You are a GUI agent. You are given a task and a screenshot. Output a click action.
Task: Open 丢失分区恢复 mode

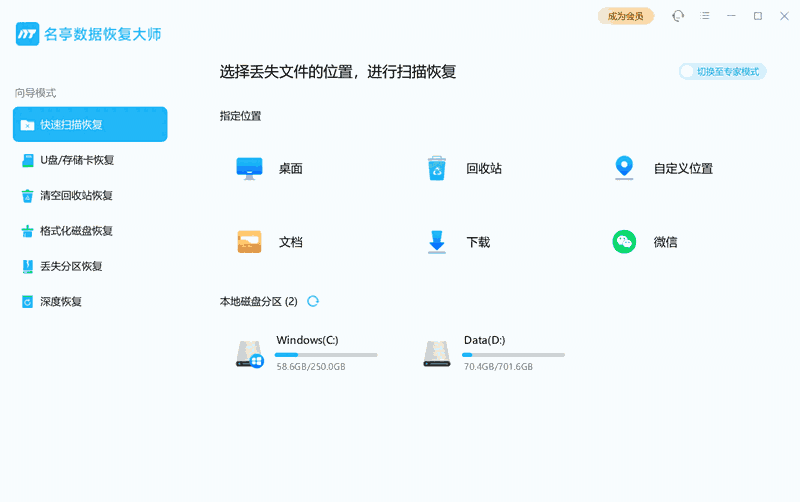90,266
